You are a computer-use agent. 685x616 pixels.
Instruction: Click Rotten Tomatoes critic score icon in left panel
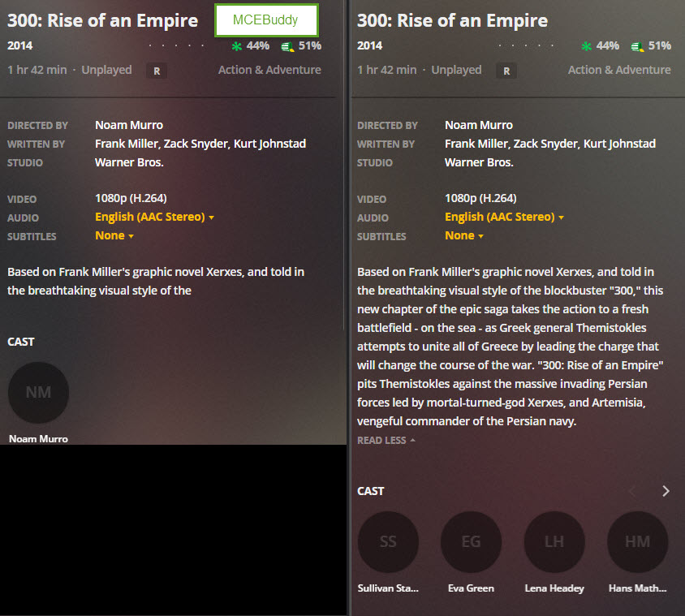point(237,46)
